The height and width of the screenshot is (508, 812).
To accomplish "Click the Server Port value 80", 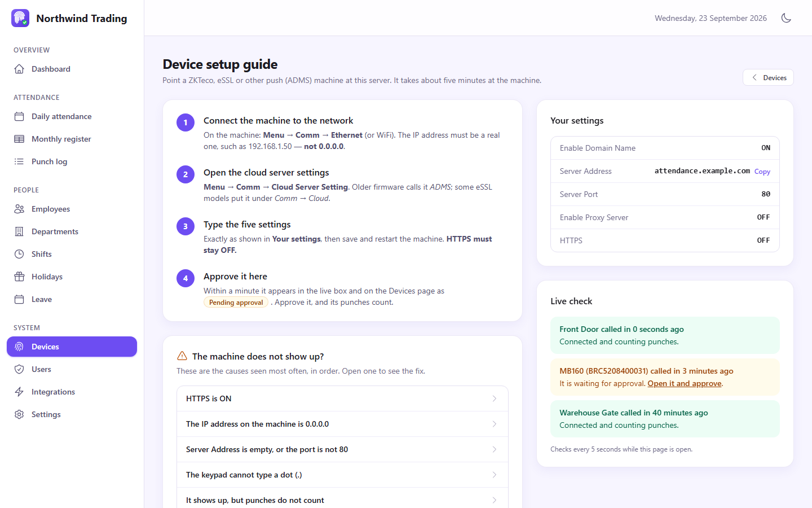I will coord(766,194).
